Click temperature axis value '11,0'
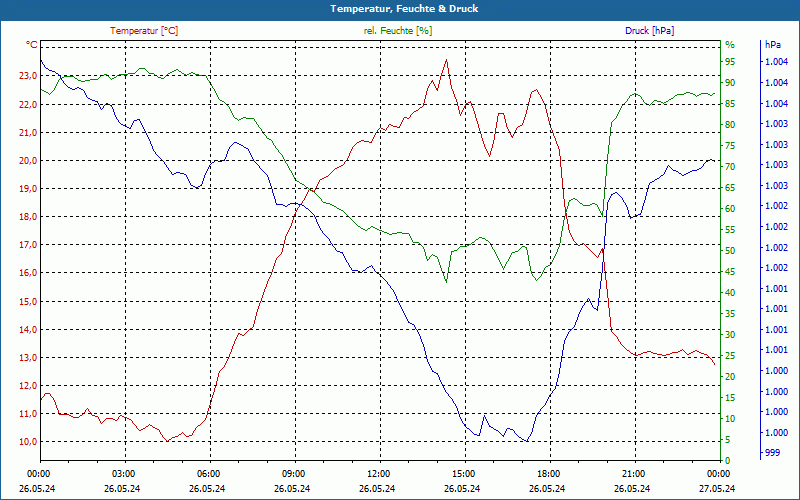The image size is (800, 500). (x=28, y=414)
